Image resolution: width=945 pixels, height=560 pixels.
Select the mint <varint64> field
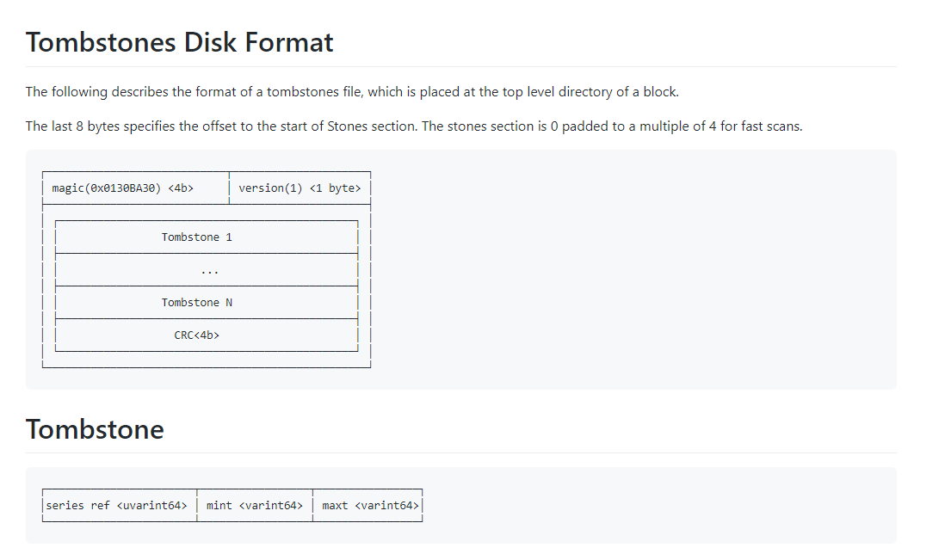tap(255, 505)
